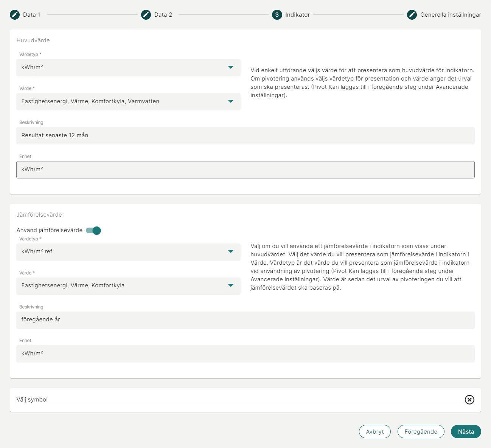Click the Data 1 step pencil icon
The height and width of the screenshot is (448, 491).
point(15,15)
